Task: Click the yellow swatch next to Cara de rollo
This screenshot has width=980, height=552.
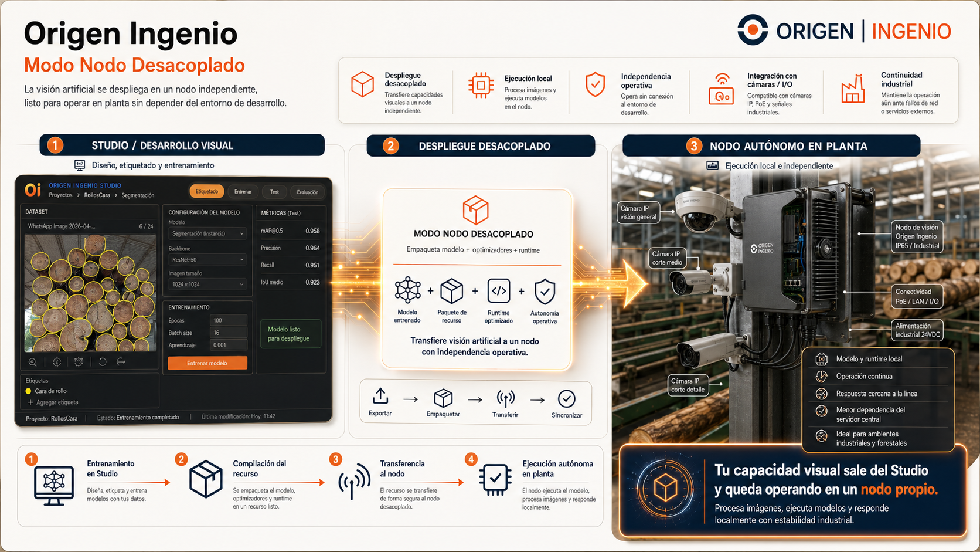Action: 27,391
